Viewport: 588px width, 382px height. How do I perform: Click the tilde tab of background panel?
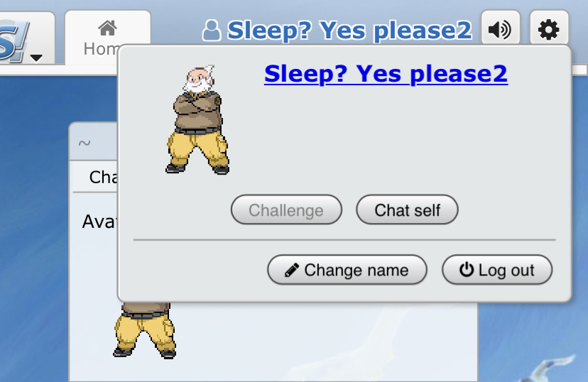point(85,143)
